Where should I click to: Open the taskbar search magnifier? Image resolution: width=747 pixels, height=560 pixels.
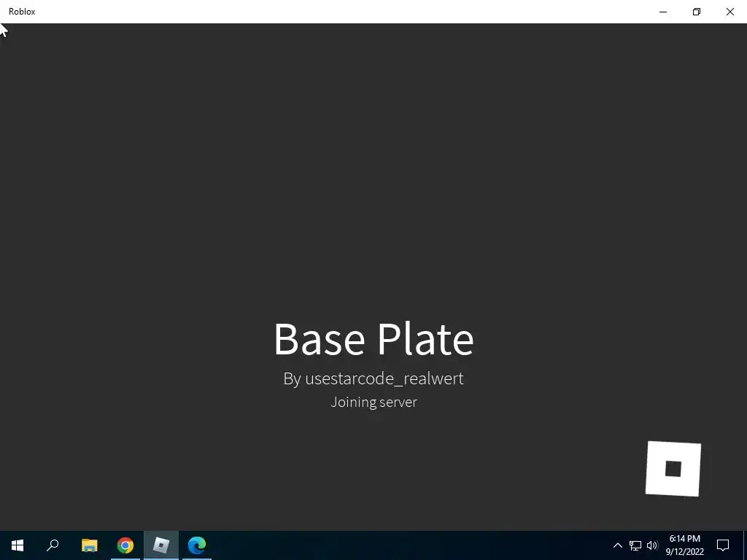(53, 545)
